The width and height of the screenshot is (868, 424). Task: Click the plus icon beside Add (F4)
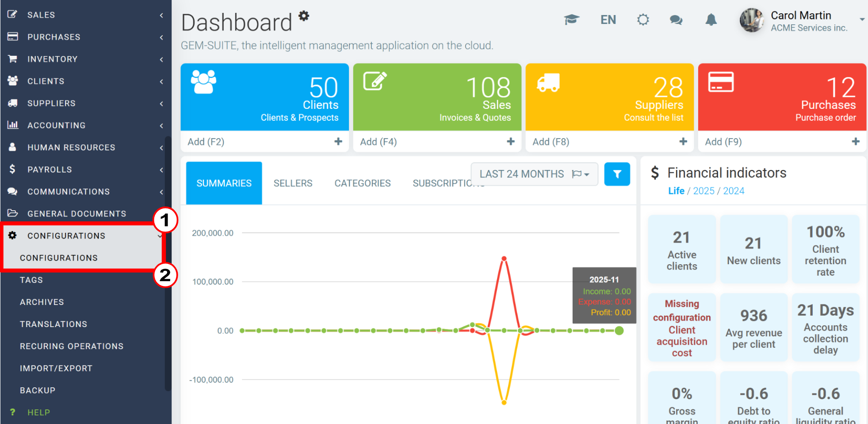[511, 141]
